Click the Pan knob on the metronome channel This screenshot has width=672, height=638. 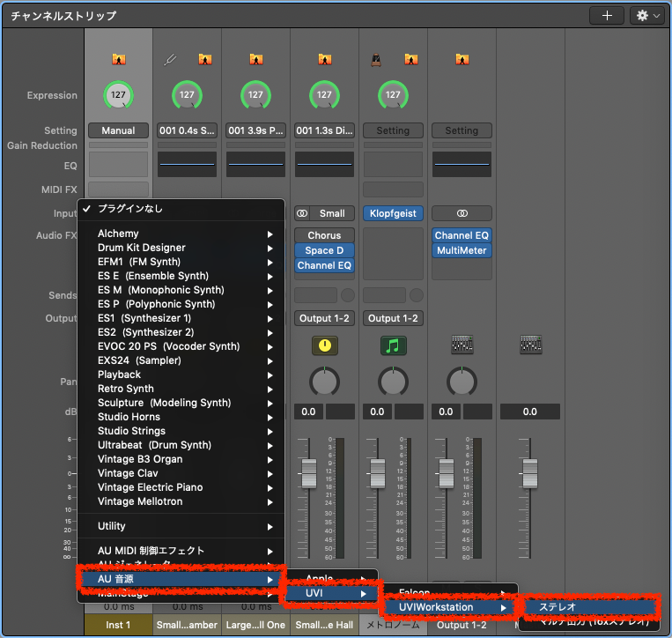[x=393, y=382]
